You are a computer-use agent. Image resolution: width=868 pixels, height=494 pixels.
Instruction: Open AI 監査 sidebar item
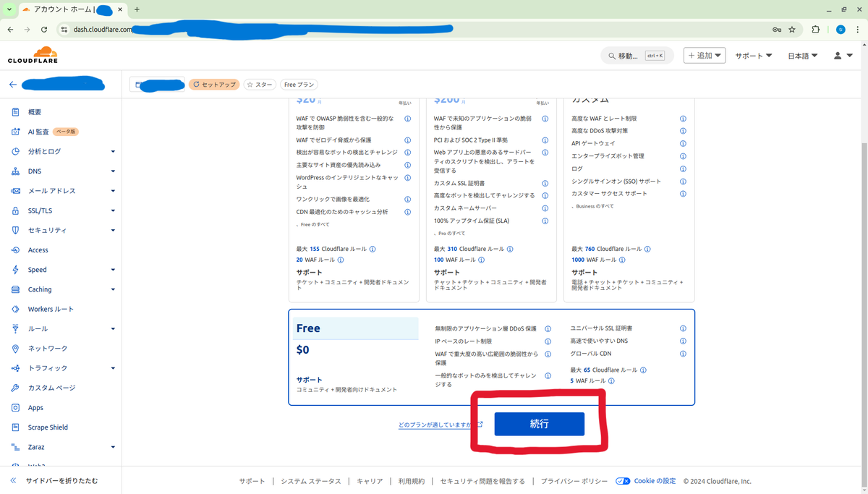[x=38, y=132]
